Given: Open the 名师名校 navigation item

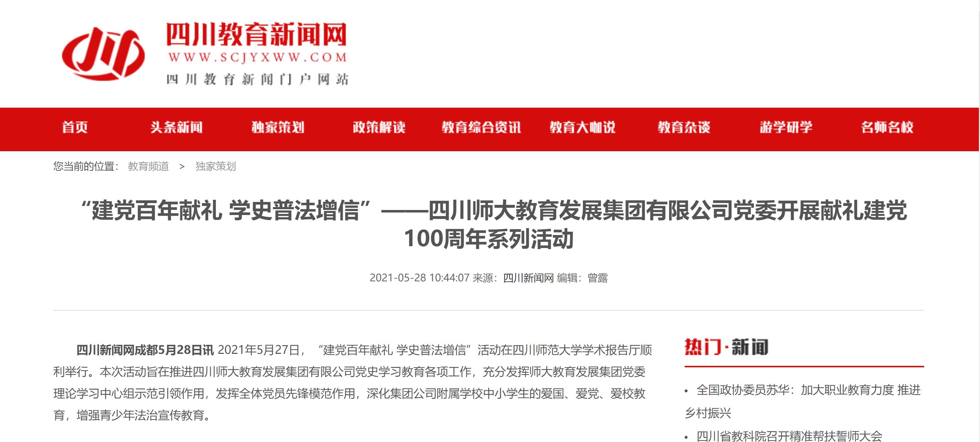Looking at the screenshot, I should pyautogui.click(x=887, y=127).
